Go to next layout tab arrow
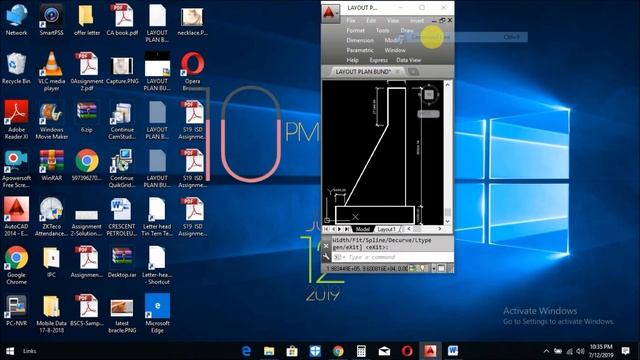 click(x=340, y=229)
